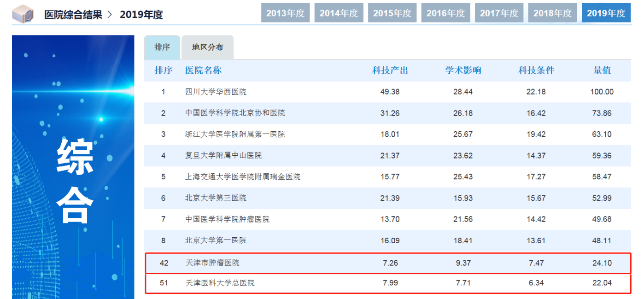
Task: Select the 2014年度 year tab
Action: 339,13
